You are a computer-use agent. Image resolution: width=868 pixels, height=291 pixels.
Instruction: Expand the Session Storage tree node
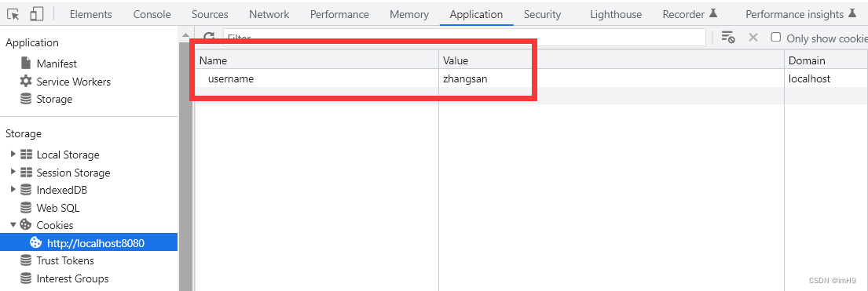(13, 172)
